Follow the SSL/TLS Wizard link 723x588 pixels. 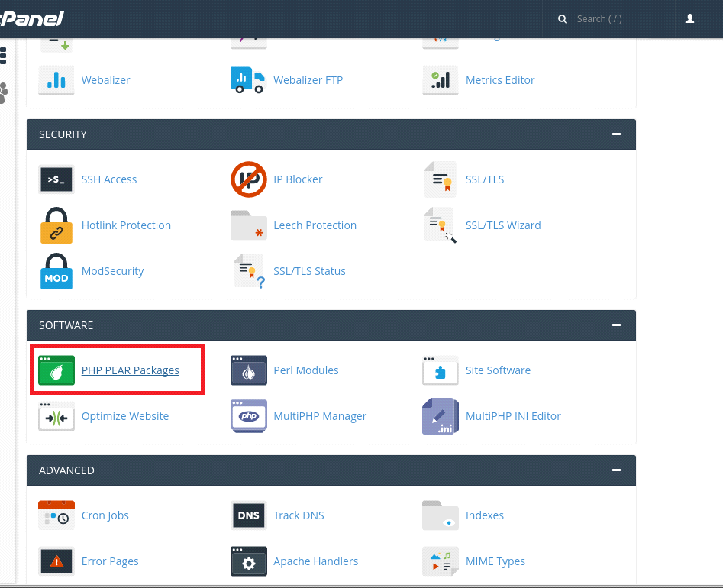click(x=503, y=225)
